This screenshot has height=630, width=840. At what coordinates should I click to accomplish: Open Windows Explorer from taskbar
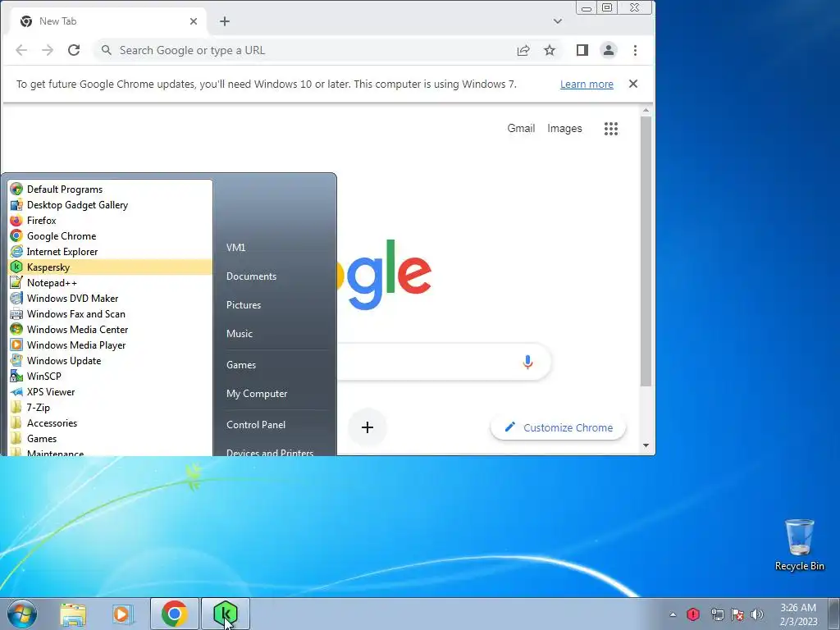click(x=73, y=614)
